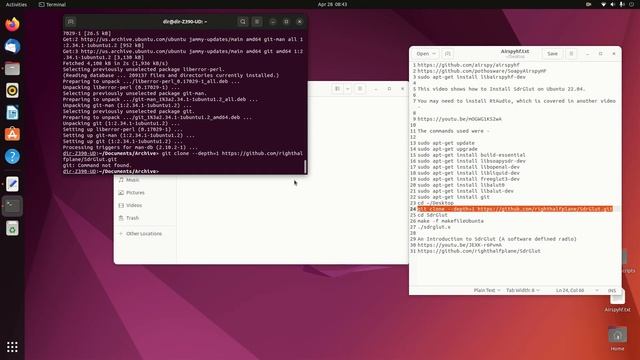Click line 'sudo apt-get upgrade'

447,149
